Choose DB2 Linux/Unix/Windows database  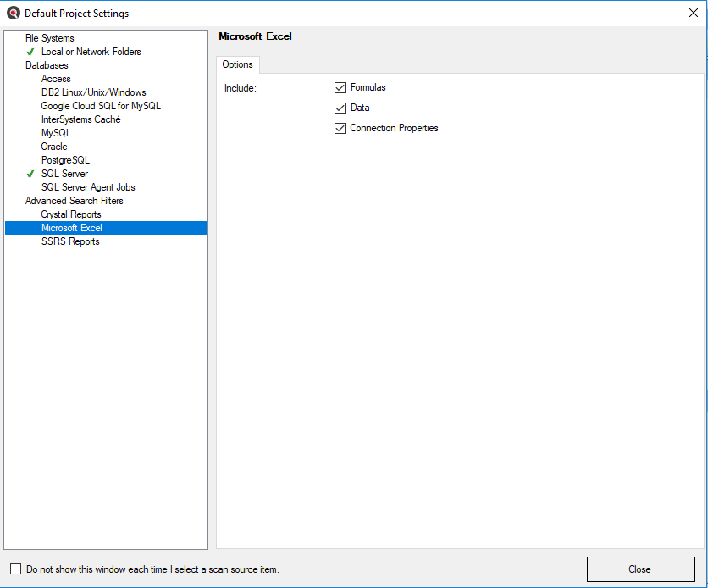tap(93, 92)
